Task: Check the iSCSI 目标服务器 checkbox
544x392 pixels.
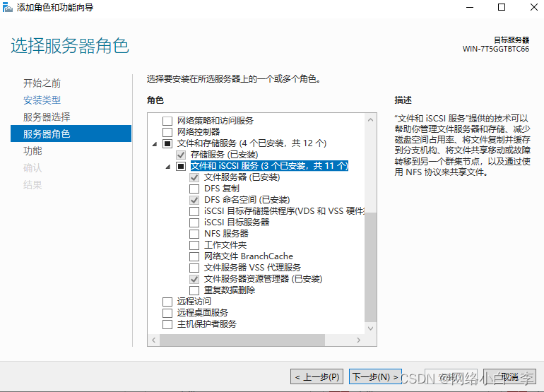Action: point(194,222)
